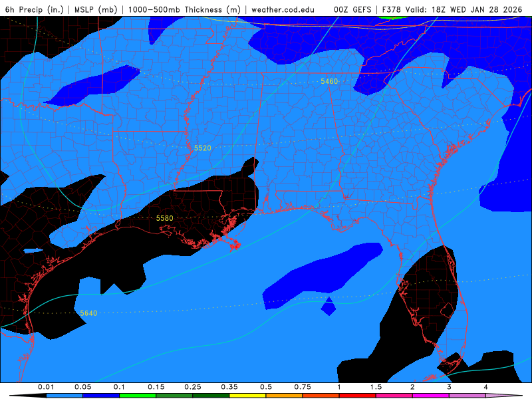Click the legend value 2
The height and width of the screenshot is (399, 532).
tap(412, 387)
